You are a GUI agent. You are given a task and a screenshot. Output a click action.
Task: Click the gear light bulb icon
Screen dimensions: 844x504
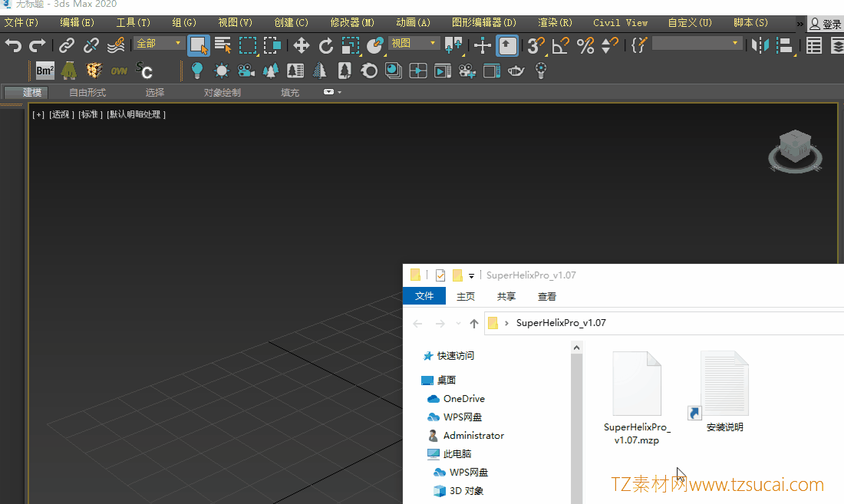(541, 71)
